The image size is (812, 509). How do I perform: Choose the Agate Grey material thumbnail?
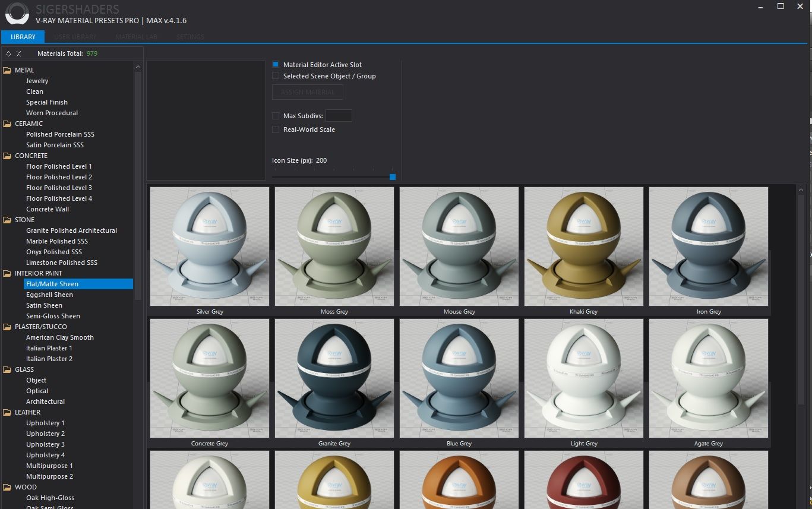(709, 378)
